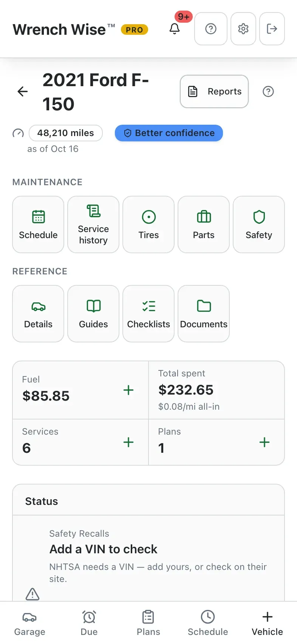Open the vehicle Details tile
Image resolution: width=297 pixels, height=644 pixels.
point(38,314)
